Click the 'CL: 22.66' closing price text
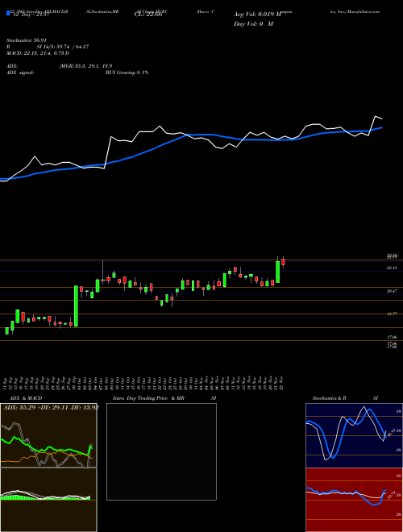 click(148, 15)
